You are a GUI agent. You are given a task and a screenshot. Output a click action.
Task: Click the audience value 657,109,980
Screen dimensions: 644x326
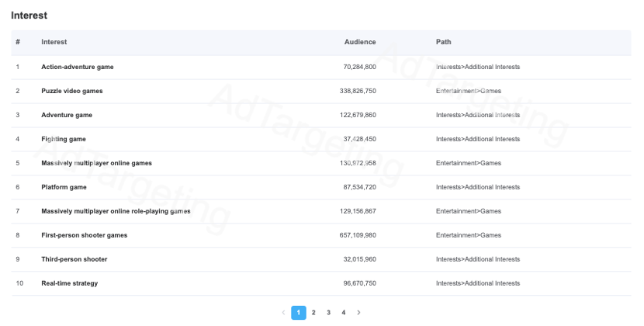358,235
